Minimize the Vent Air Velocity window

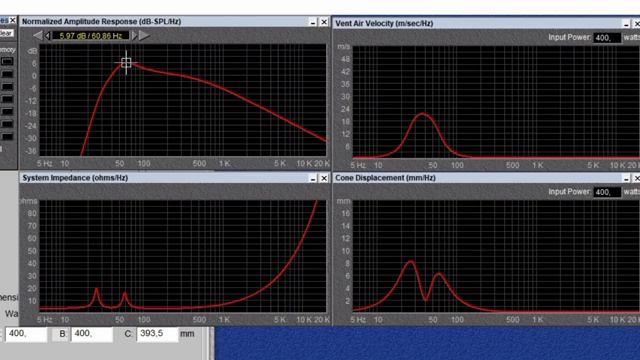(627, 24)
